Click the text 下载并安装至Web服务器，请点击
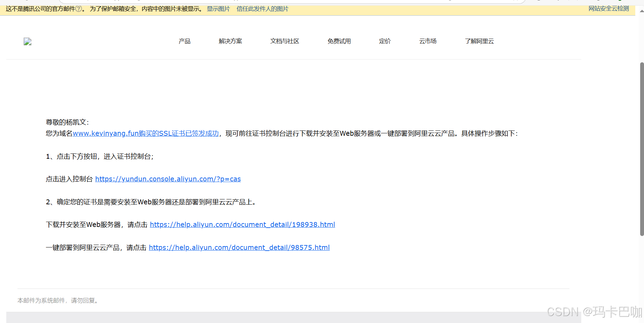The image size is (644, 323). tap(97, 224)
